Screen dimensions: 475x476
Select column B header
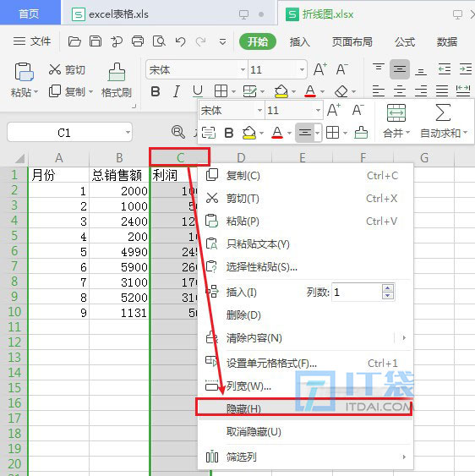[119, 157]
